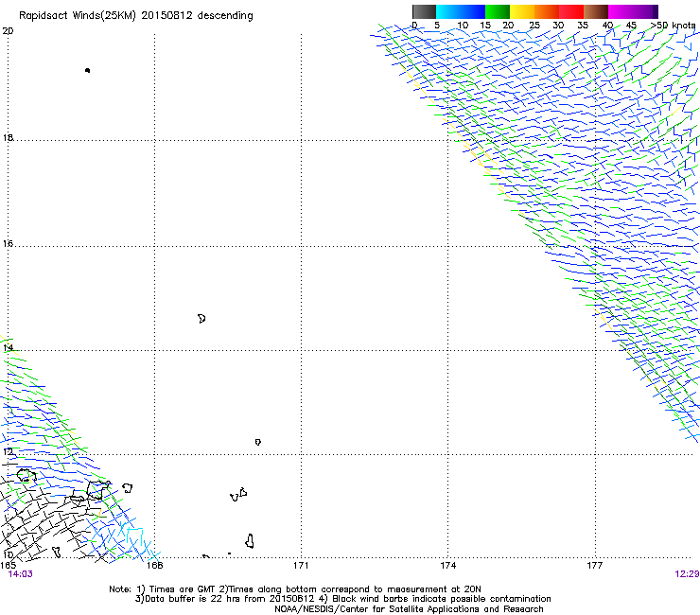Click the latitude label "18"
Image resolution: width=700 pixels, height=615 pixels.
8,137
